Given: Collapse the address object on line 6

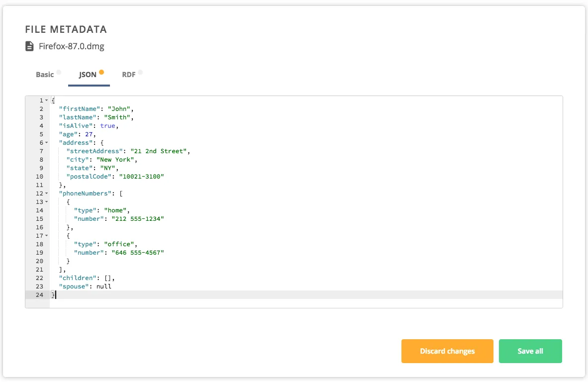Looking at the screenshot, I should tap(46, 143).
